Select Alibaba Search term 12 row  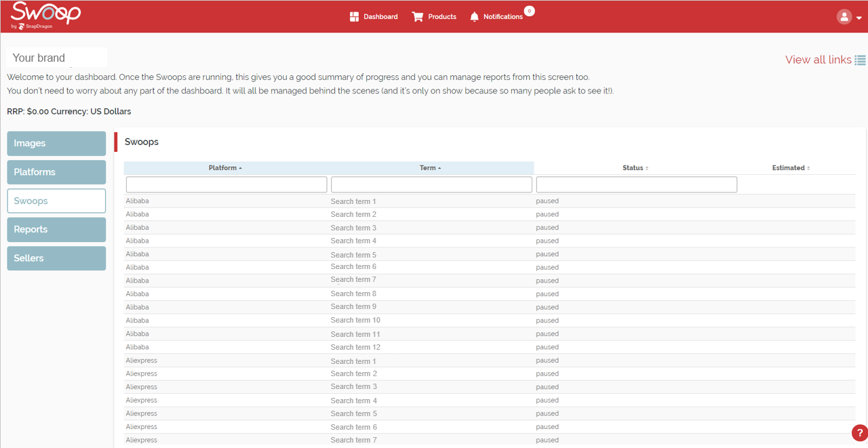click(489, 347)
